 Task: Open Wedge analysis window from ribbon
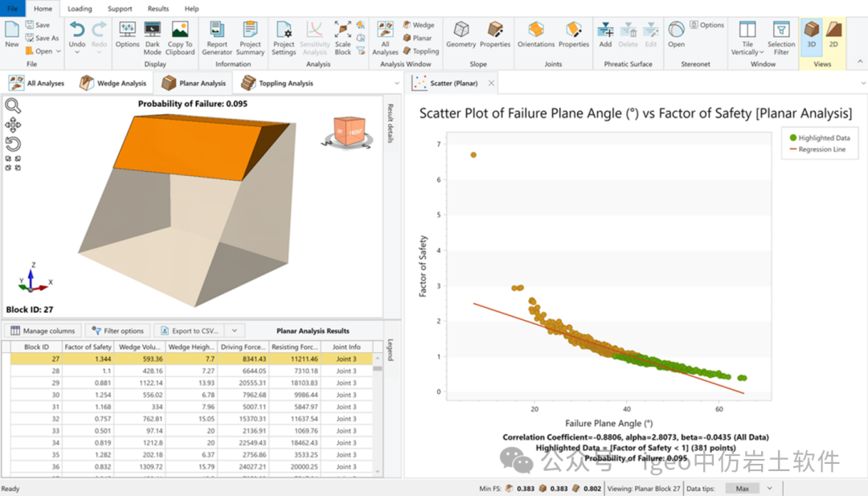coord(419,25)
